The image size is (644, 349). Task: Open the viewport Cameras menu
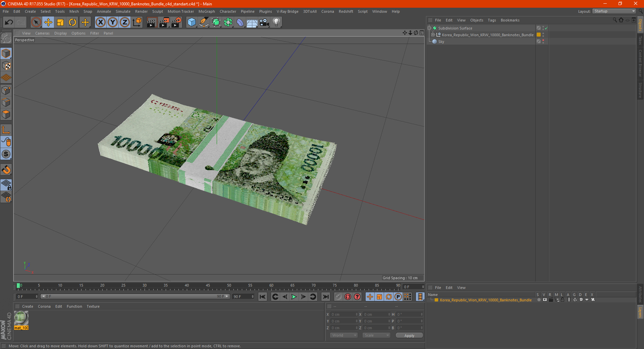[42, 33]
